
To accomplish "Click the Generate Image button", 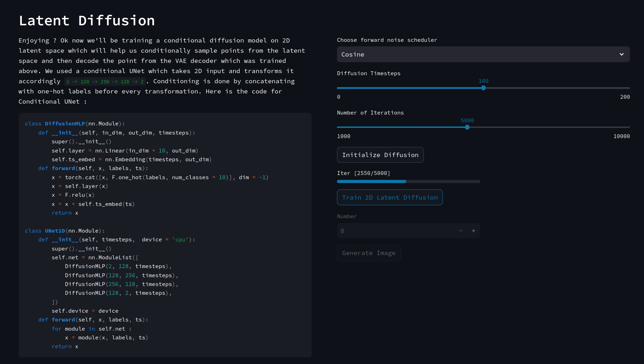I will tap(369, 253).
